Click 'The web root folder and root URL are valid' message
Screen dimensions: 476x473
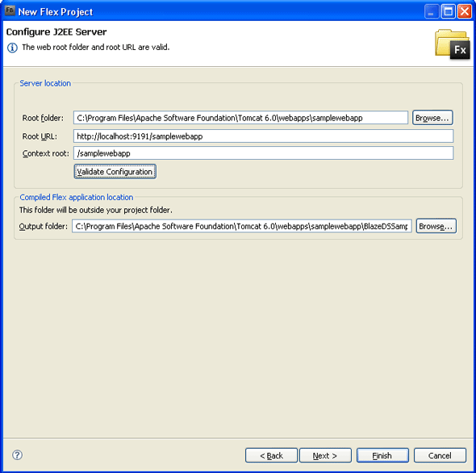click(96, 48)
